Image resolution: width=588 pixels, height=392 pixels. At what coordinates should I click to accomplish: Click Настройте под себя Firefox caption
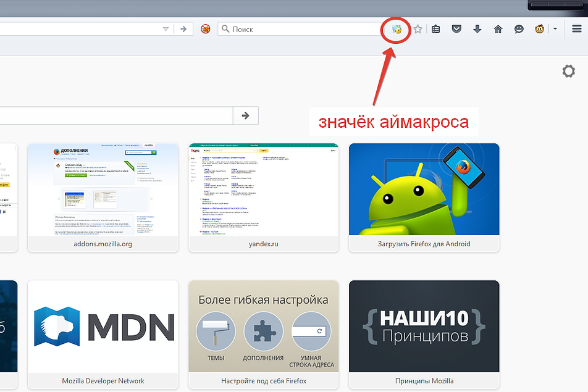click(x=264, y=381)
